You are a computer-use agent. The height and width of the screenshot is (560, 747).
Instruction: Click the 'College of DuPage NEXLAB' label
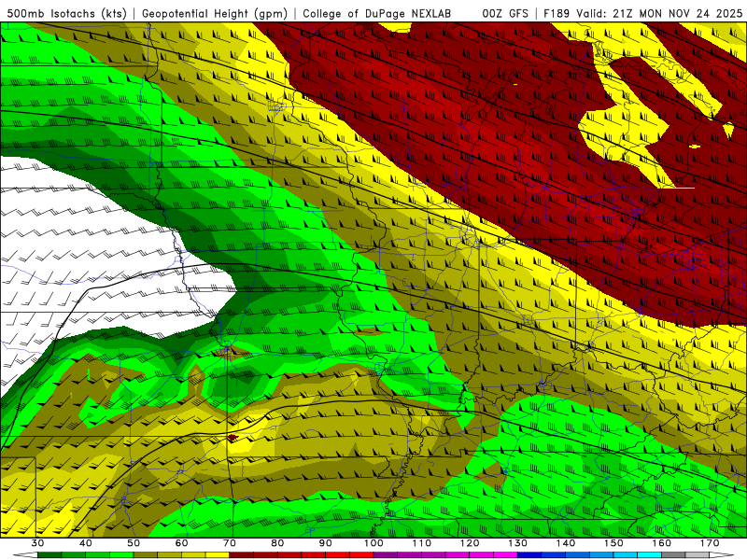pyautogui.click(x=377, y=13)
